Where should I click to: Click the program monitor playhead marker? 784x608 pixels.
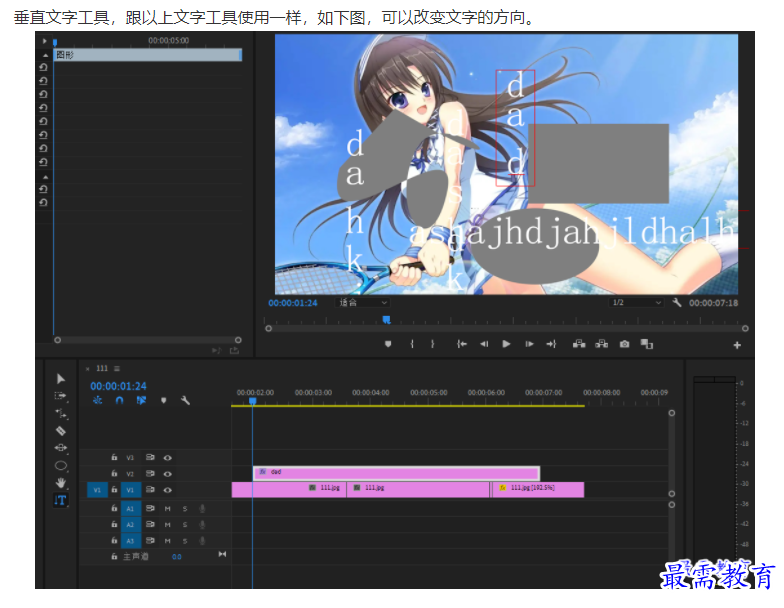coord(386,320)
